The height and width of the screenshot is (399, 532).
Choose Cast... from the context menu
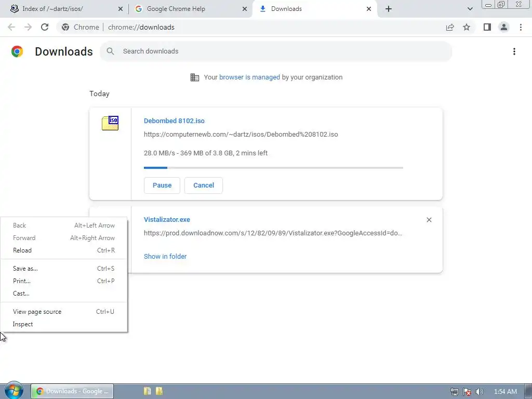click(x=64, y=294)
